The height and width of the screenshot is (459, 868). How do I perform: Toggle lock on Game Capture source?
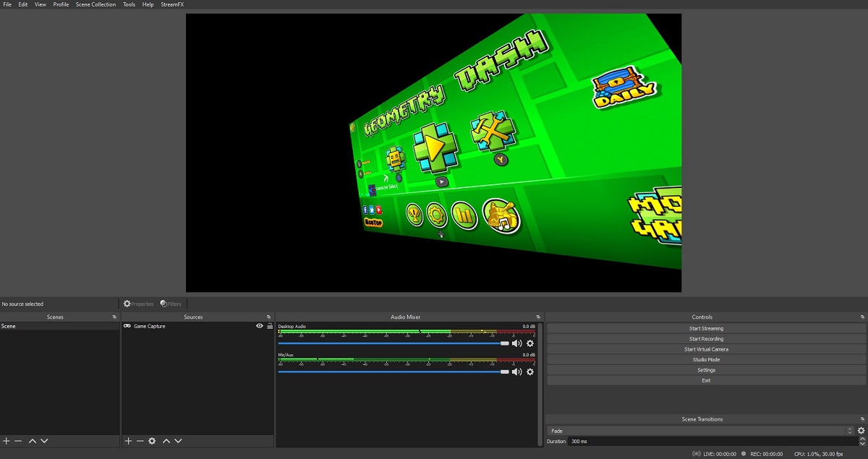[270, 326]
